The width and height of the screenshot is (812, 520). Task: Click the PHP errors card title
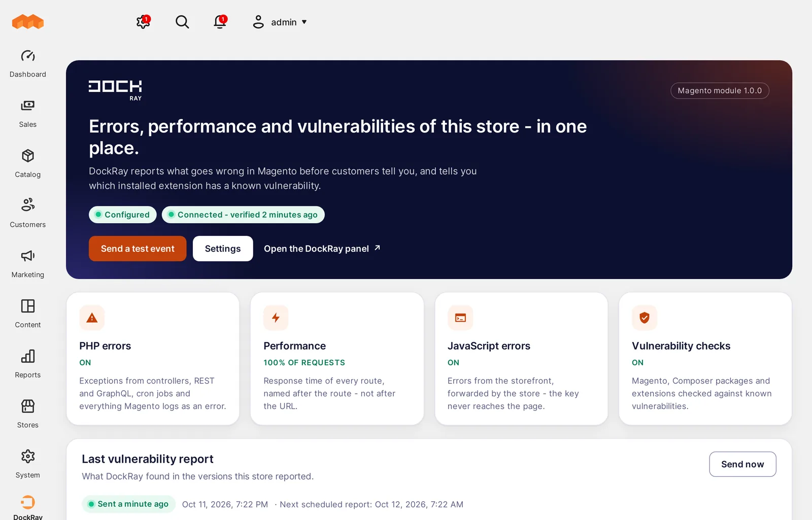coord(105,346)
